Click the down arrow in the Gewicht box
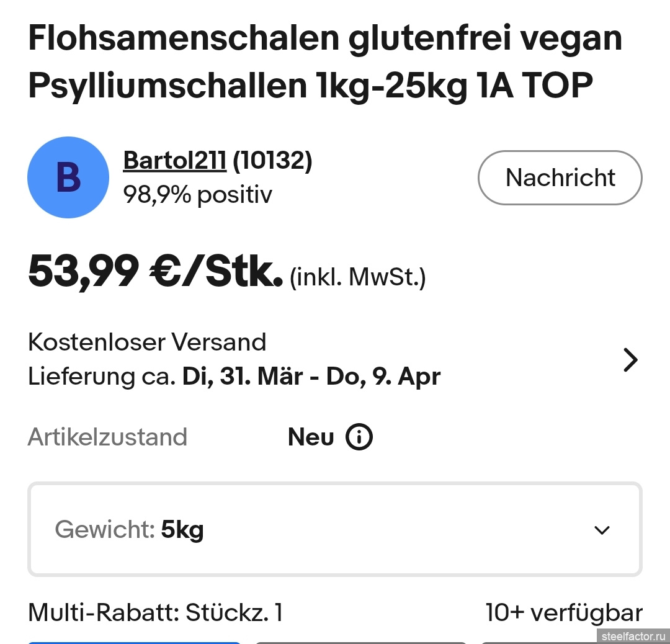The height and width of the screenshot is (644, 670). (x=602, y=530)
